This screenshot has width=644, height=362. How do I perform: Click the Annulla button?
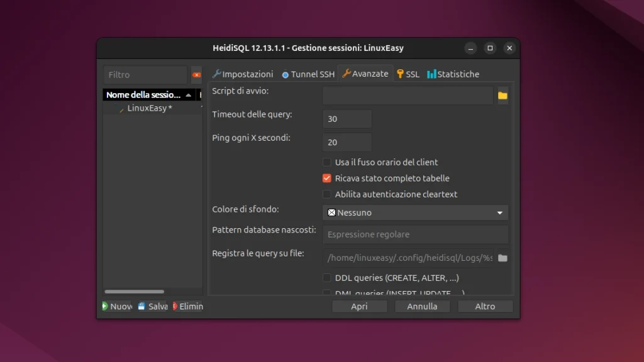pyautogui.click(x=422, y=306)
